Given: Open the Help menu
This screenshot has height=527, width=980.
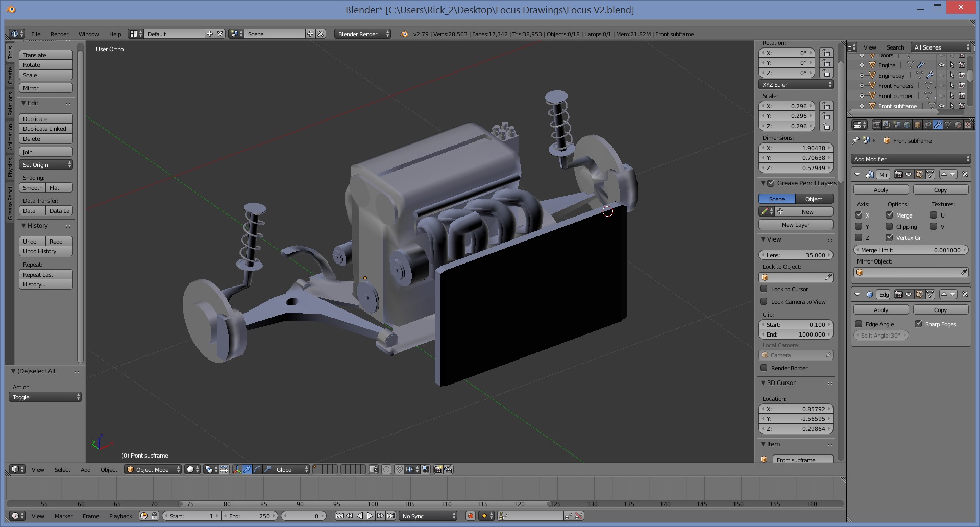Looking at the screenshot, I should pos(115,34).
